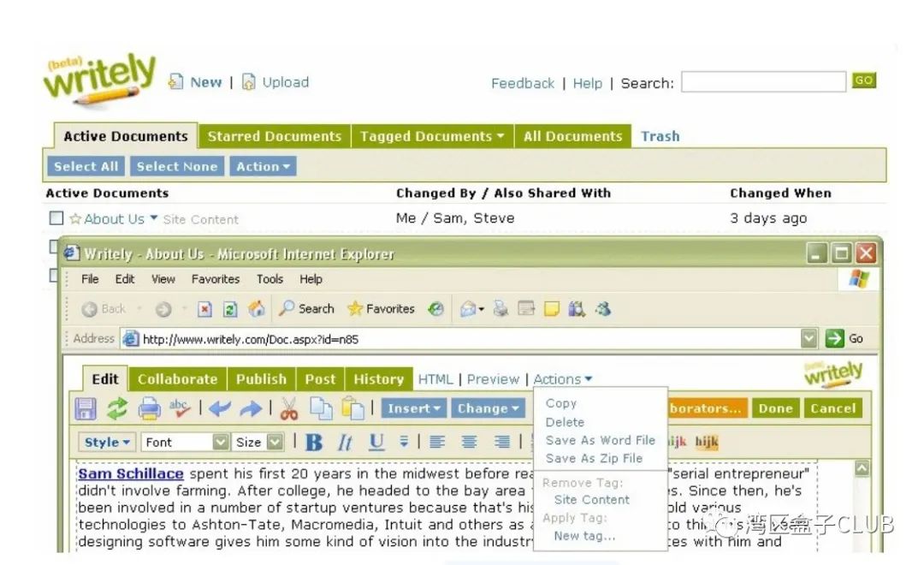This screenshot has width=924, height=565.
Task: Click the printer icon in Internet Explorer toolbar
Action: pos(500,308)
